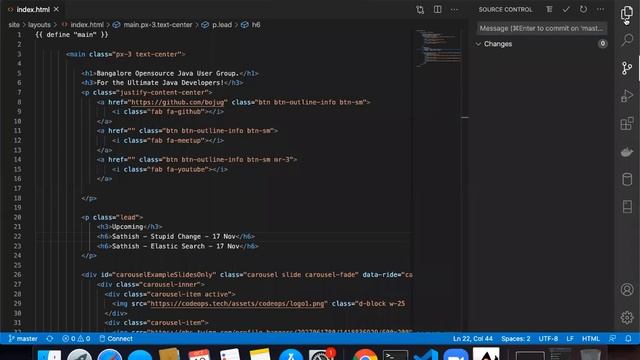
Task: Click the 'fab fa-meetup' class text
Action: pyautogui.click(x=178, y=140)
